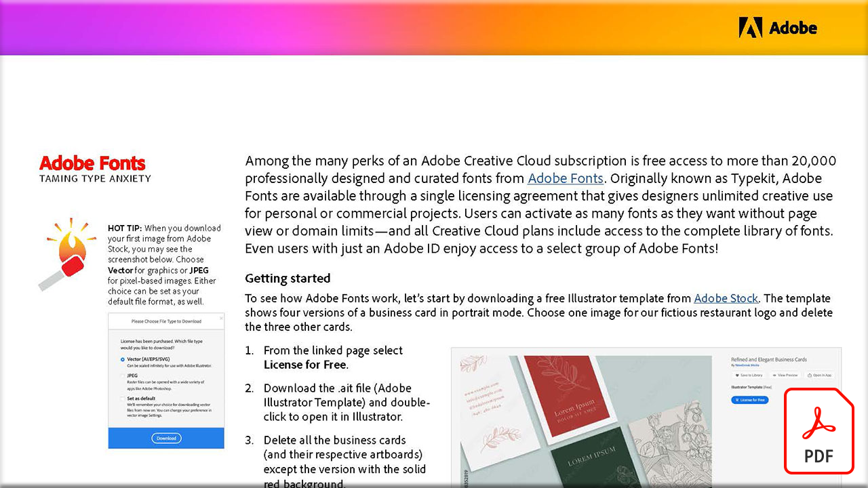The image size is (868, 488).
Task: Click the 'HOT TIP:' label
Action: click(125, 228)
